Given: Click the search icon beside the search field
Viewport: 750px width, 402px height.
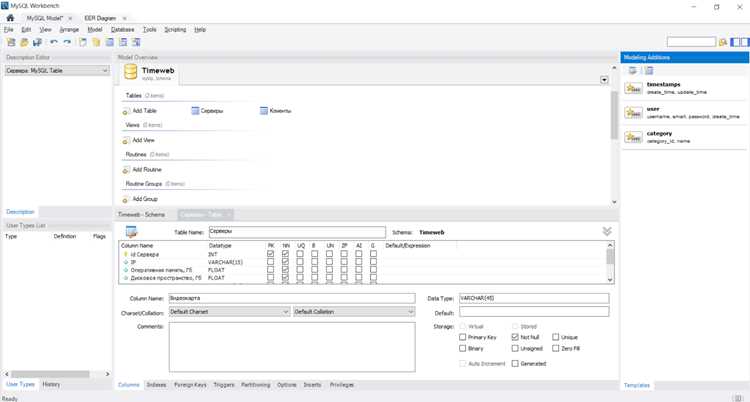Looking at the screenshot, I should [723, 42].
